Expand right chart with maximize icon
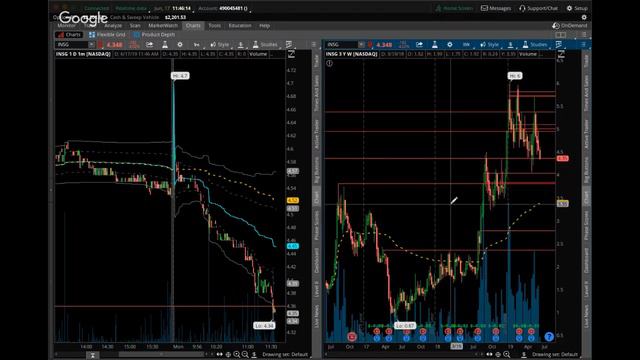The width and height of the screenshot is (640, 360). [561, 54]
